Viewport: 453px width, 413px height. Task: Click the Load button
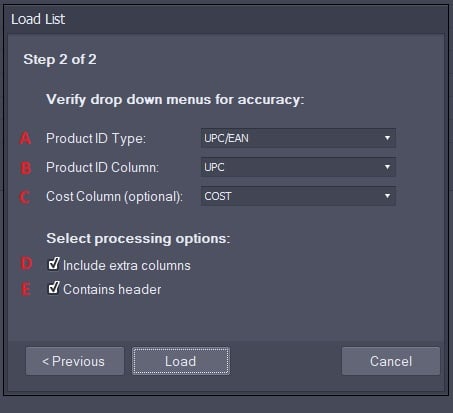coord(181,361)
